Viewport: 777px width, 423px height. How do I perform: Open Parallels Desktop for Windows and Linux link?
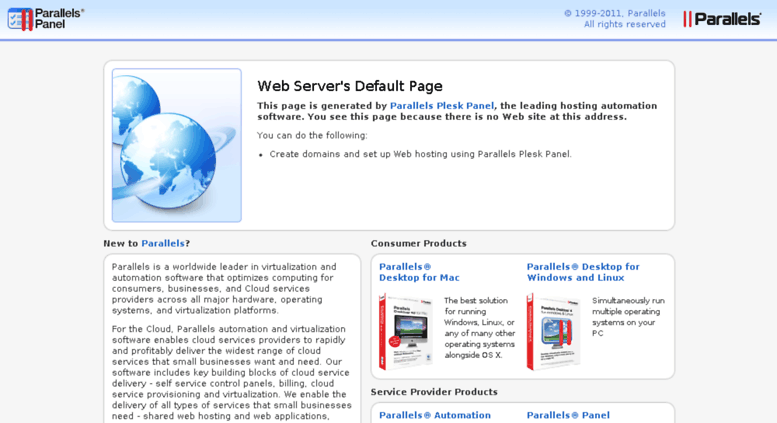click(583, 272)
